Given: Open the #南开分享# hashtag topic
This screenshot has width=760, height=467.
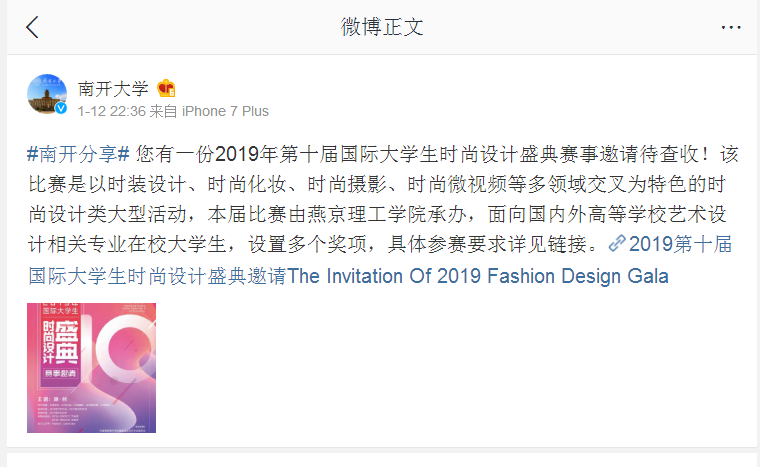Looking at the screenshot, I should click(x=79, y=154).
